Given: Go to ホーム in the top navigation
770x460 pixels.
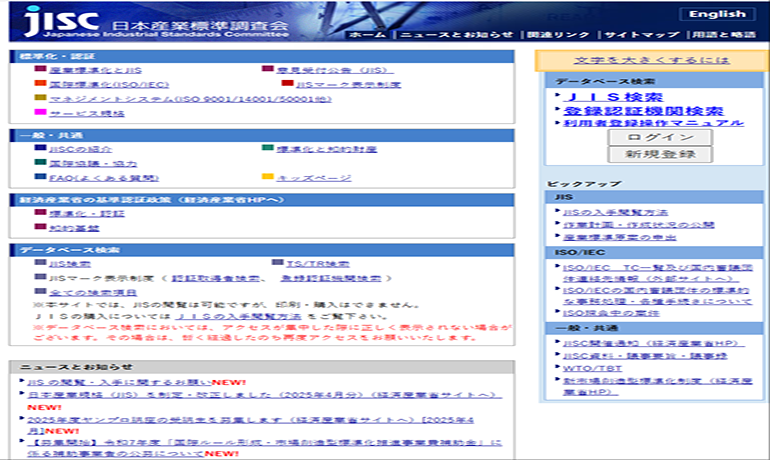Looking at the screenshot, I should coord(368,35).
